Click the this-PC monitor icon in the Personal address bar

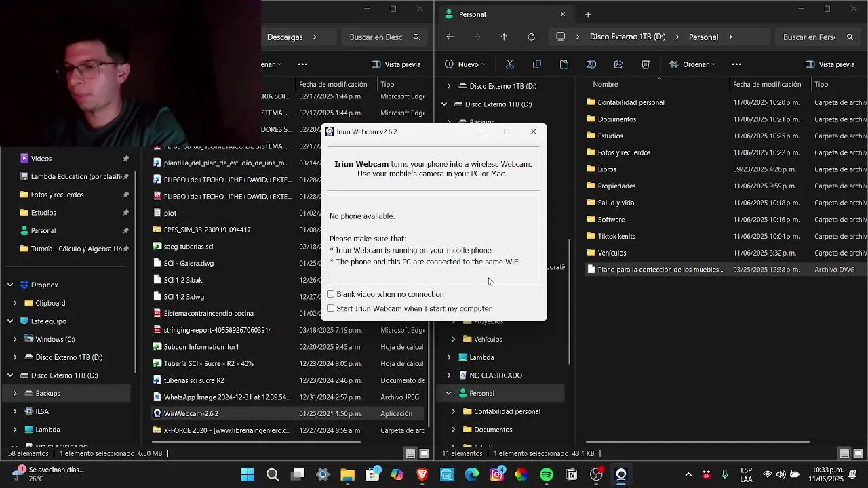click(561, 37)
